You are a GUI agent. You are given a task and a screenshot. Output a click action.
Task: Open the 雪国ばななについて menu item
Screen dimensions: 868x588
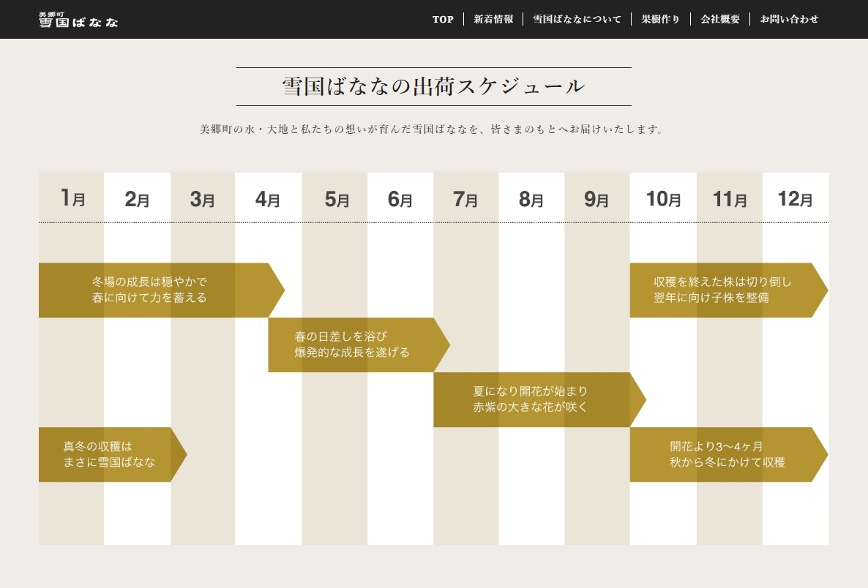click(577, 19)
